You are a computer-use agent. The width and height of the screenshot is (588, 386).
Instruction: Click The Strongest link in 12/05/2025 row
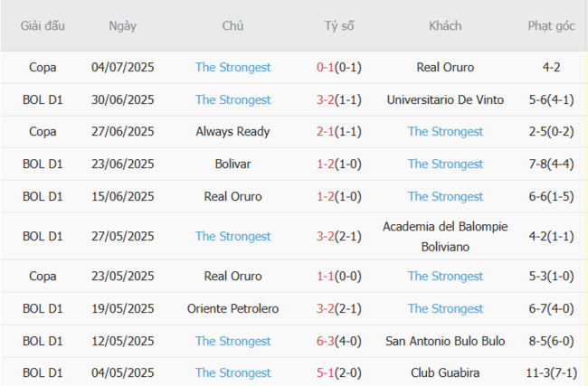coord(232,341)
